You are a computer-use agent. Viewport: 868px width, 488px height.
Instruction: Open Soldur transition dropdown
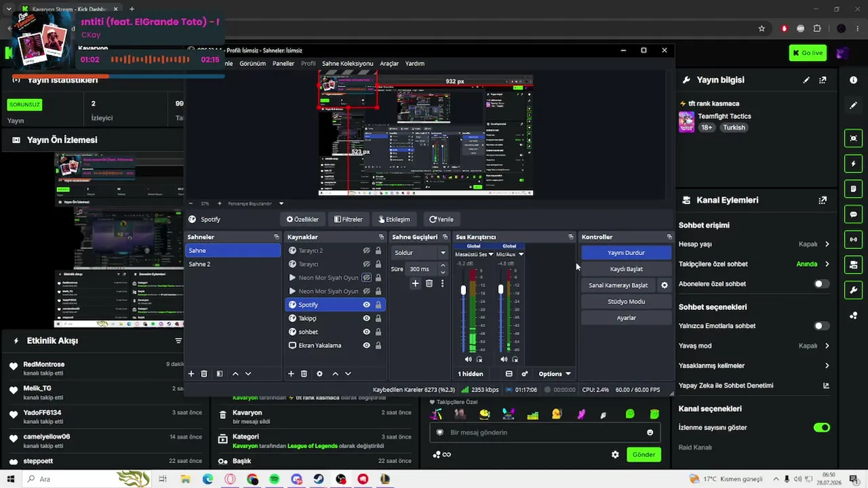pos(420,253)
